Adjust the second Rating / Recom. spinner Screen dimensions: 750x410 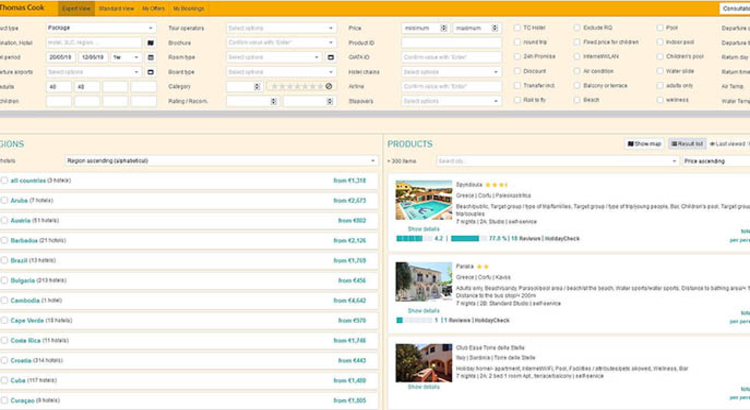(330, 101)
